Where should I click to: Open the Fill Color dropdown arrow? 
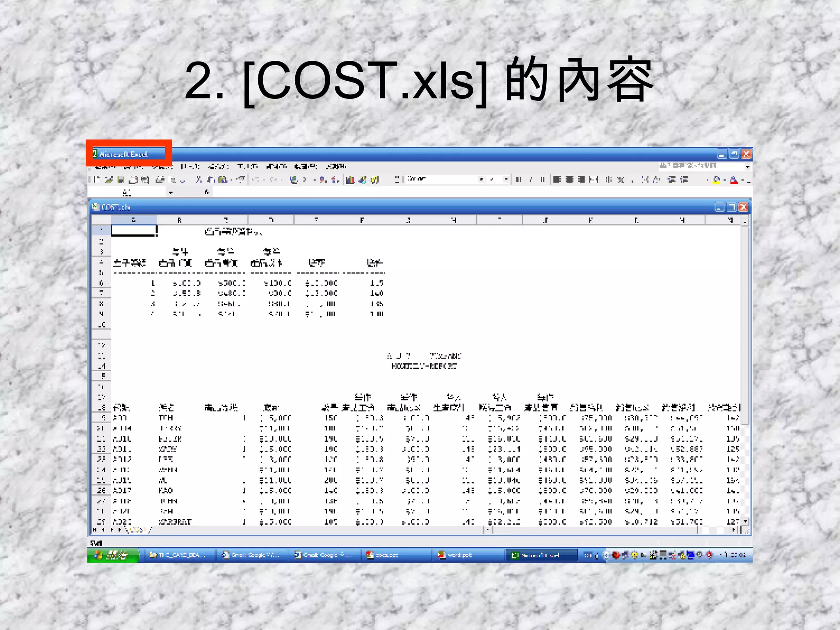pos(725,180)
